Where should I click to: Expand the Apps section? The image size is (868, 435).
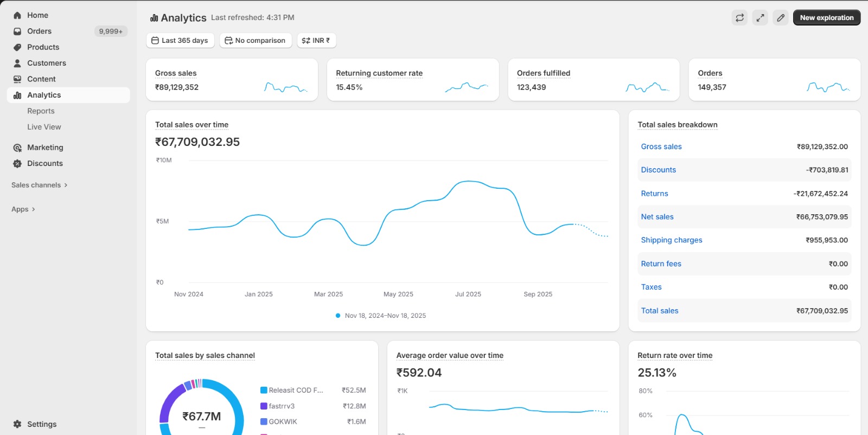23,209
